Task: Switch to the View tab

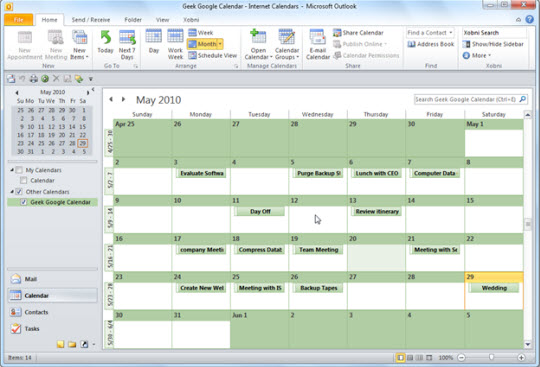Action: (x=162, y=20)
